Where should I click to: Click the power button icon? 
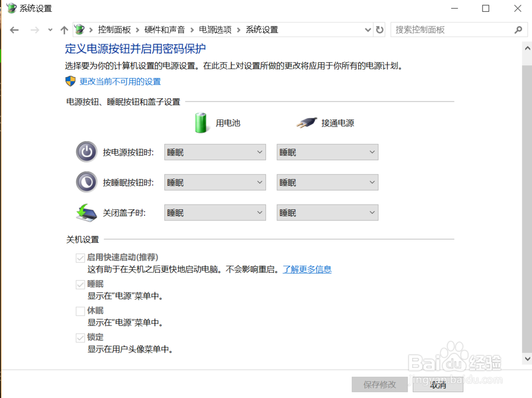(x=87, y=152)
